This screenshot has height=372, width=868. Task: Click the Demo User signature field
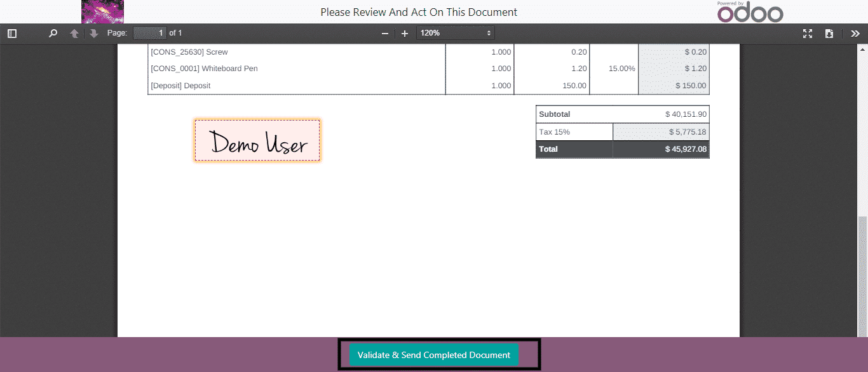[257, 140]
